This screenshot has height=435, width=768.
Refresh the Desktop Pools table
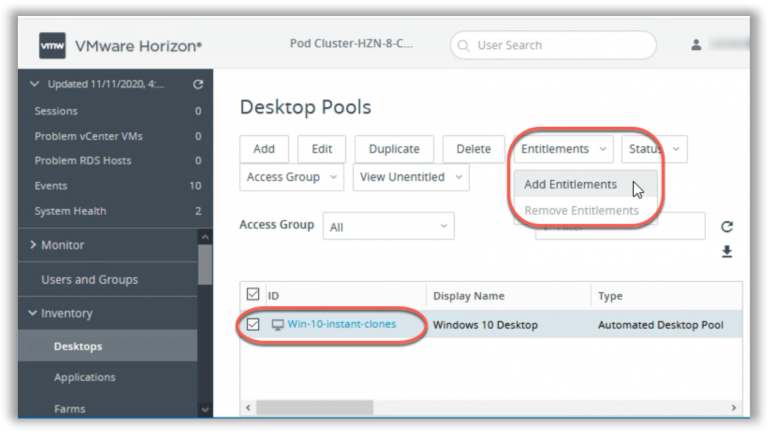(727, 227)
